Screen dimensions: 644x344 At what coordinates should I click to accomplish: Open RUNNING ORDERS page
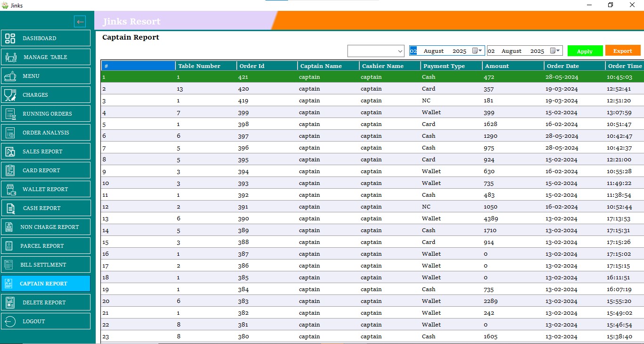(46, 114)
